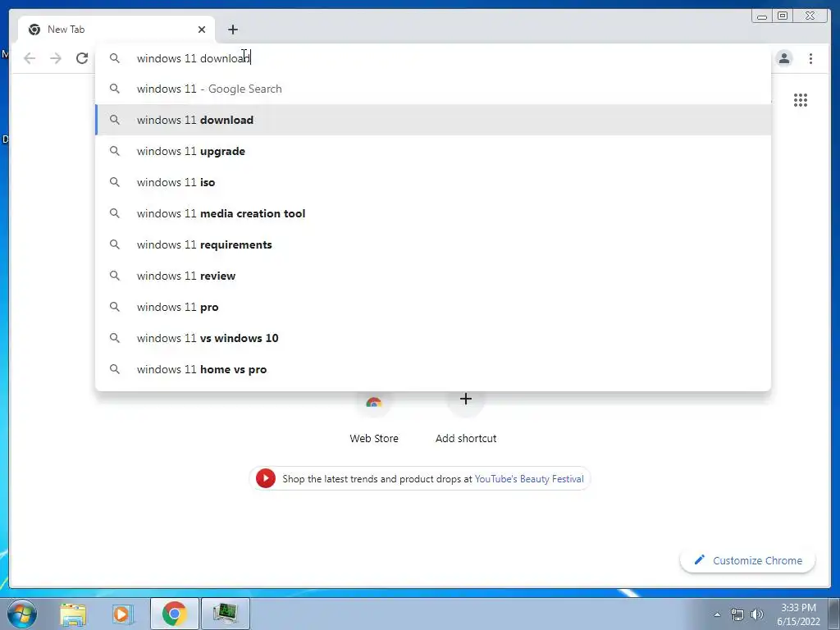Choose the 'windows 11 download' suggestion
The width and height of the screenshot is (840, 630).
coord(433,120)
